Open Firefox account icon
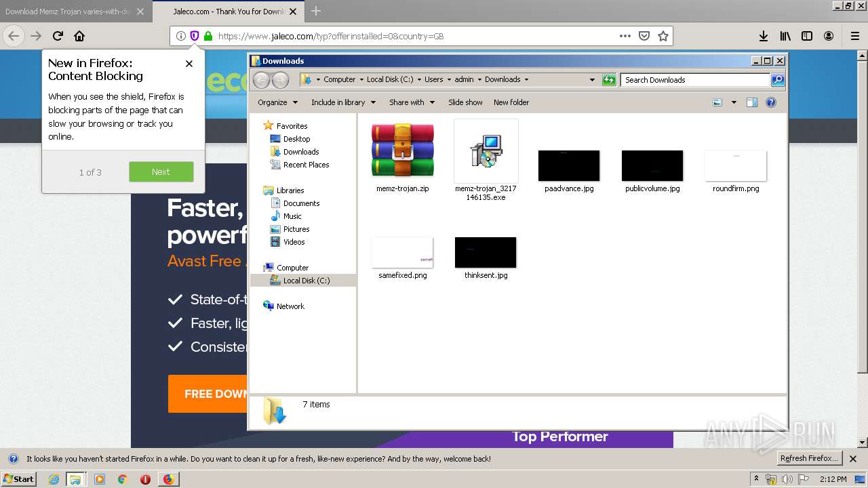 click(829, 36)
